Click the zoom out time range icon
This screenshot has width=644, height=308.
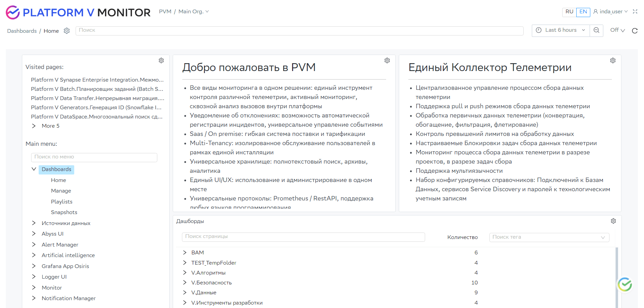tap(596, 30)
